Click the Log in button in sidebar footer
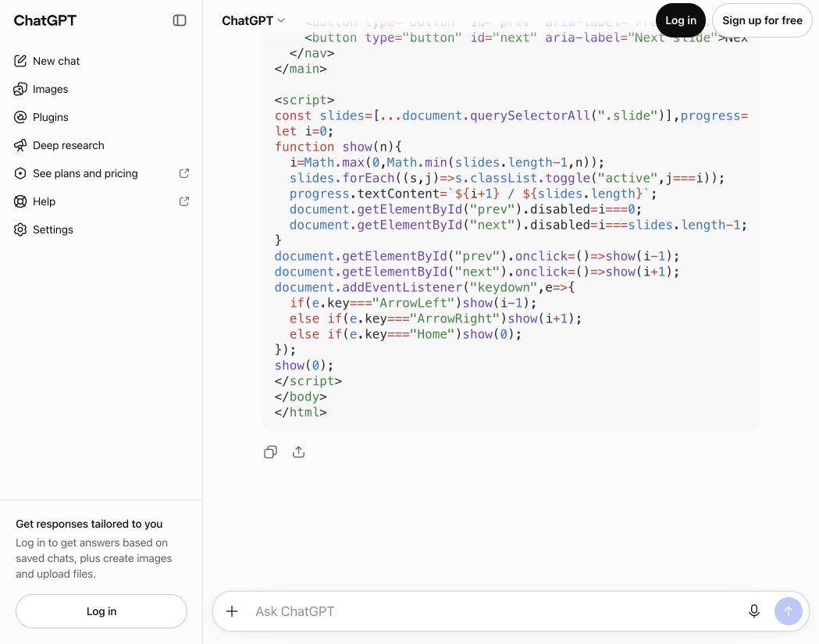The height and width of the screenshot is (644, 819). [x=101, y=611]
